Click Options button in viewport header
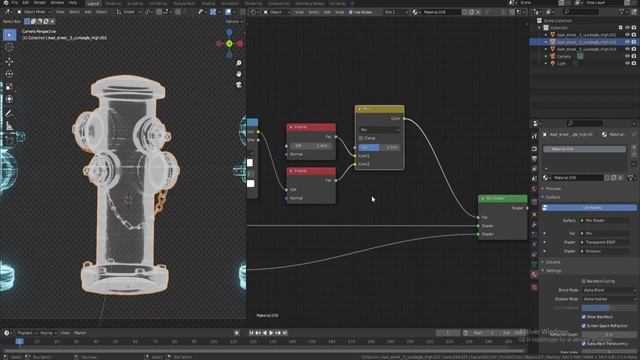 [x=234, y=22]
